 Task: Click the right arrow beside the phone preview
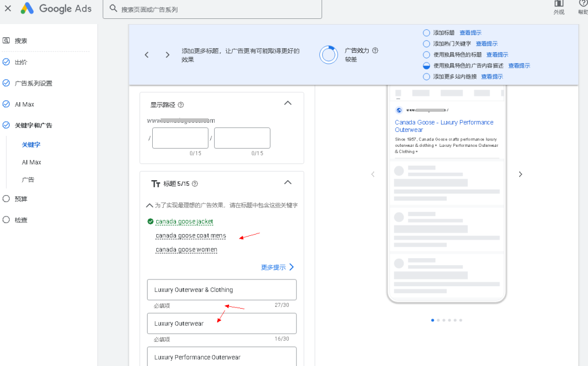tap(520, 174)
